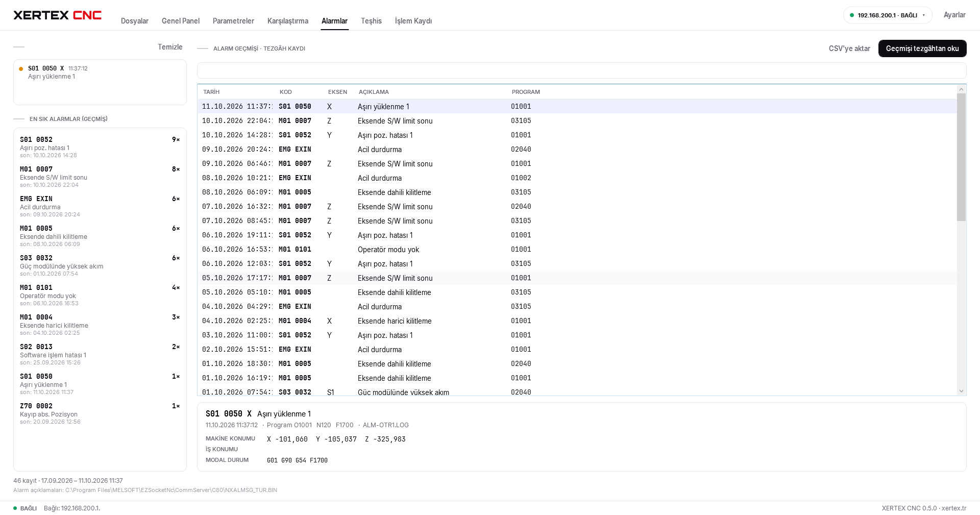The height and width of the screenshot is (515, 980).
Task: Click the Temizle link
Action: 170,47
